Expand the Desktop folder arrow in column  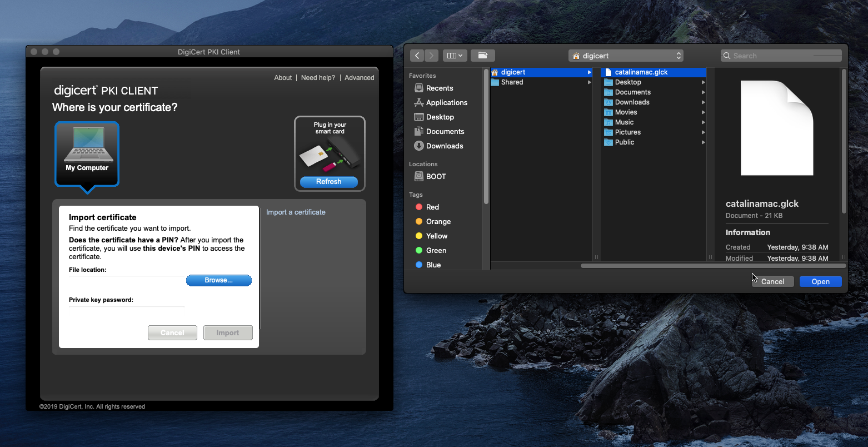[703, 82]
